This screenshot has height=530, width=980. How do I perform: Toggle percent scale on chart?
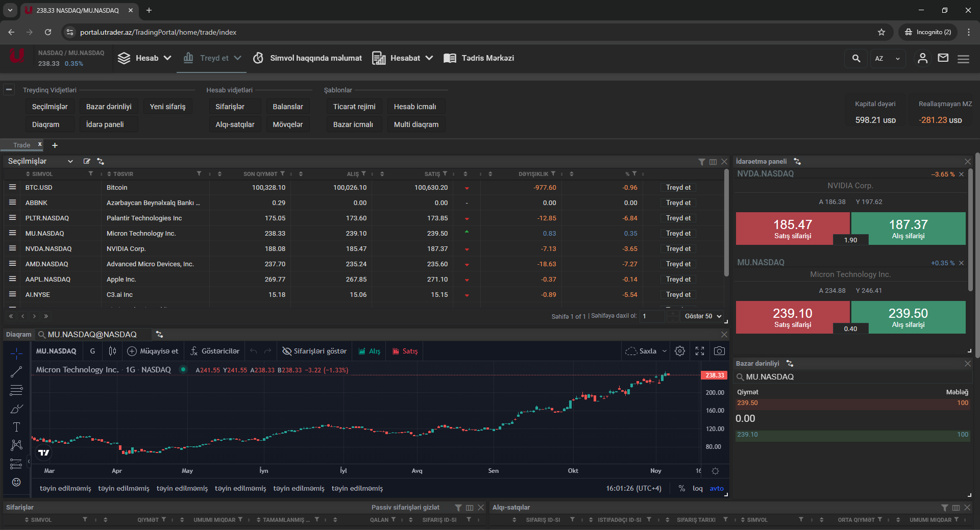click(681, 488)
